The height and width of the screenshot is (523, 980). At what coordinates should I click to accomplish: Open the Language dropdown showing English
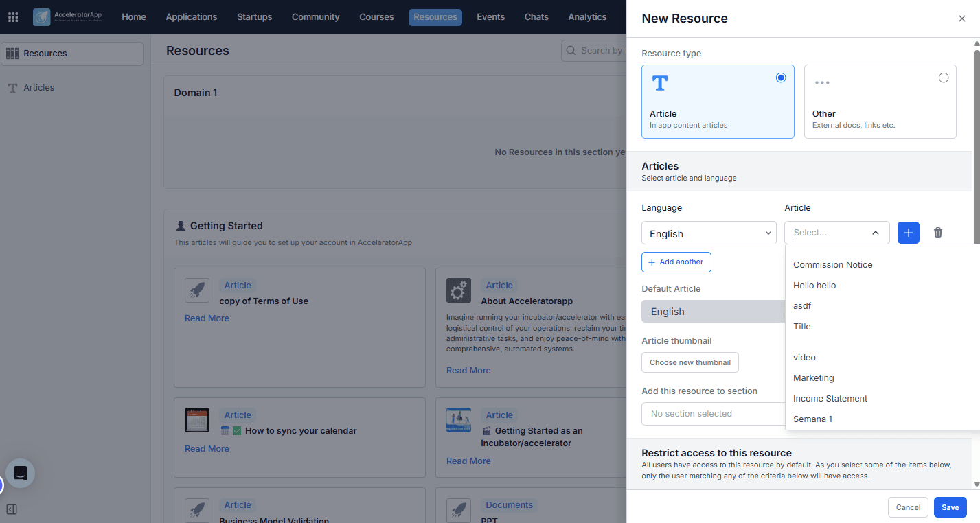709,233
